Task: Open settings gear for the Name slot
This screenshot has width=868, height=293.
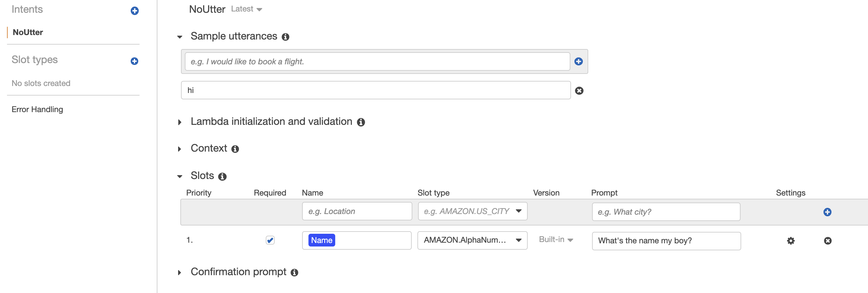Action: 791,240
